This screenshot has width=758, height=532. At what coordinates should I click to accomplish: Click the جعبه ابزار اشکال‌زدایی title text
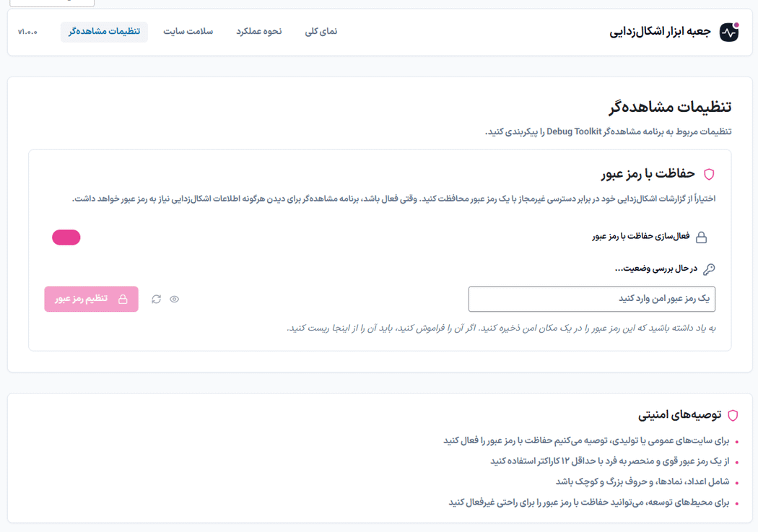pos(660,32)
